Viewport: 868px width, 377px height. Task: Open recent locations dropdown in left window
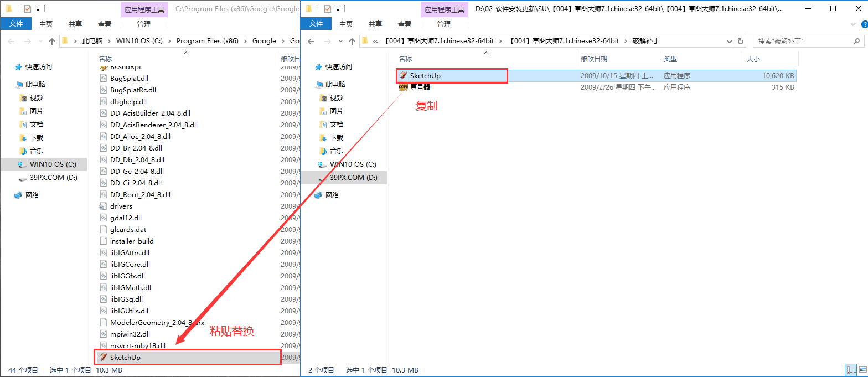click(39, 41)
